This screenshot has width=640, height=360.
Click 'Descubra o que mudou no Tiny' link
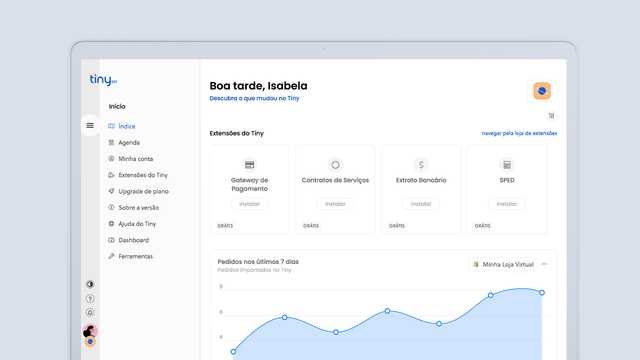pos(254,98)
